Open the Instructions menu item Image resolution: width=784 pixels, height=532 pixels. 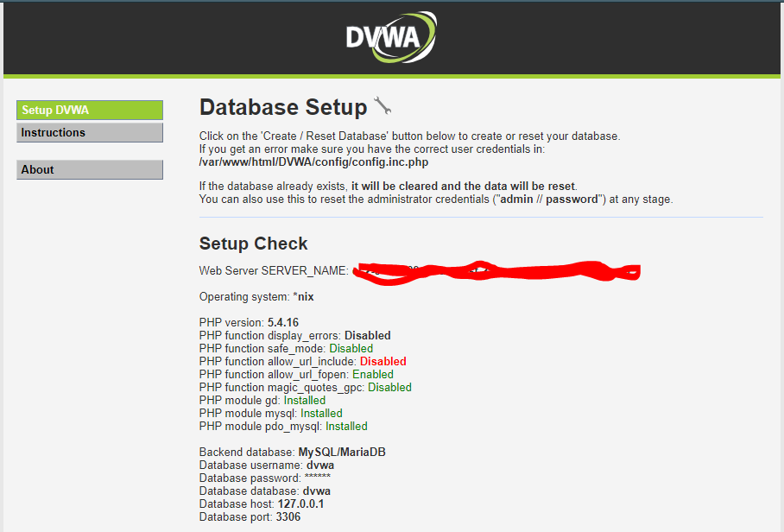click(90, 132)
